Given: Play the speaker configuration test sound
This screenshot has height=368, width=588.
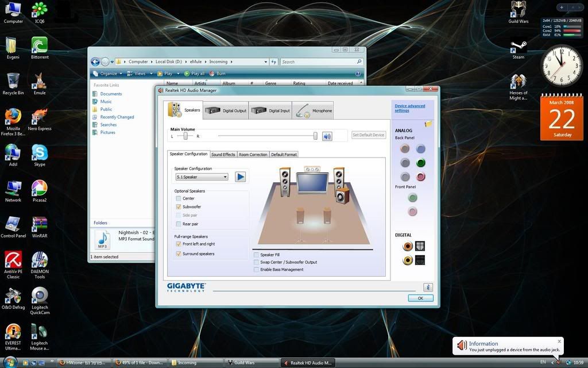Looking at the screenshot, I should [x=241, y=177].
